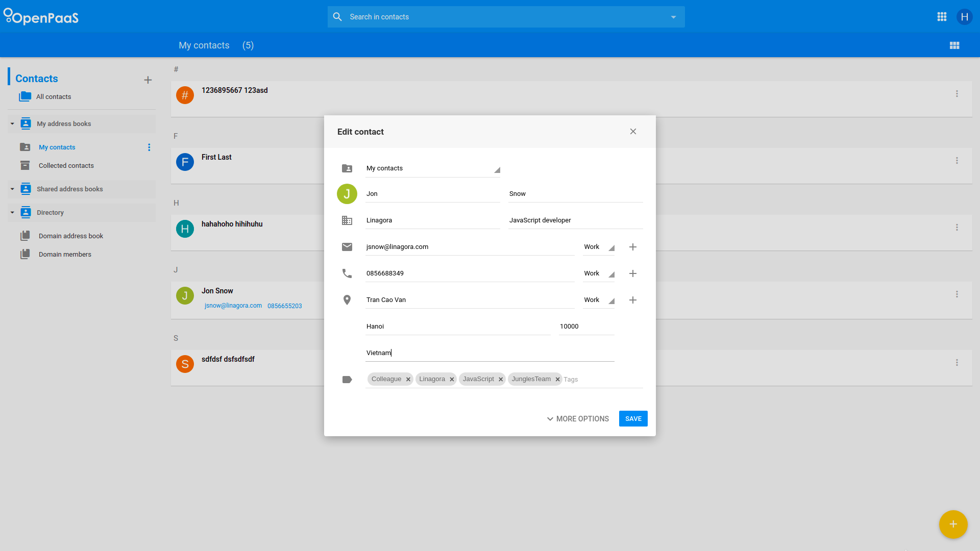Add another phone number field
Viewport: 980px width, 551px height.
(x=633, y=273)
